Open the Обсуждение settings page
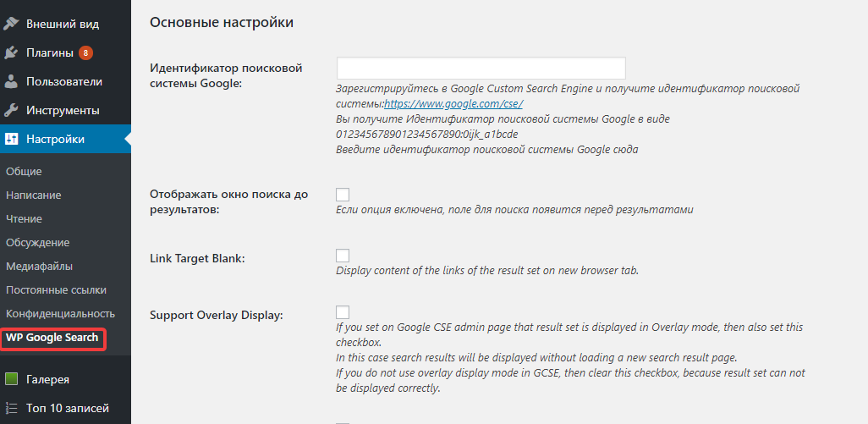The width and height of the screenshot is (868, 424). point(37,242)
